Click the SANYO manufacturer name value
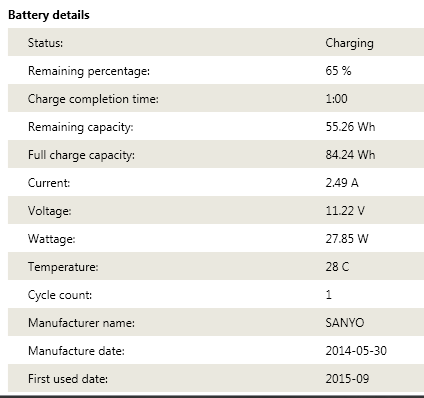424x398 pixels. click(345, 323)
